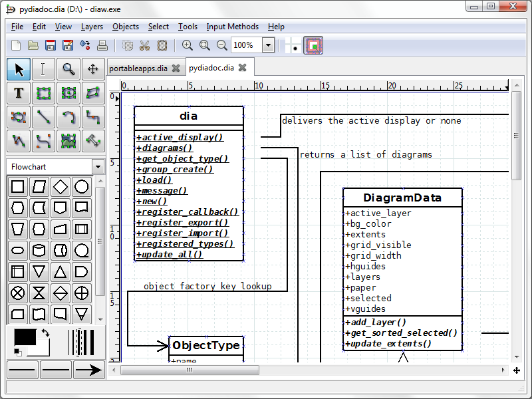Switch to the portableapps.dia tab

click(x=138, y=68)
